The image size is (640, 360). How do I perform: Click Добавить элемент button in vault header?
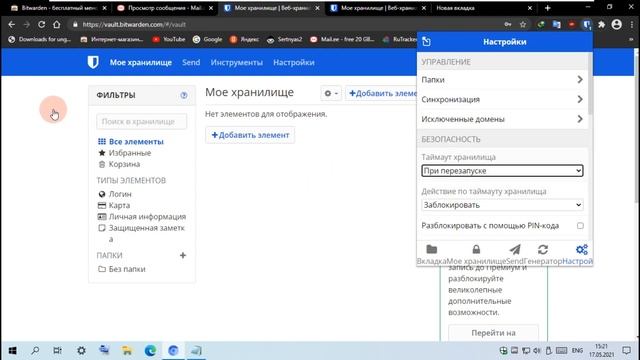click(381, 93)
